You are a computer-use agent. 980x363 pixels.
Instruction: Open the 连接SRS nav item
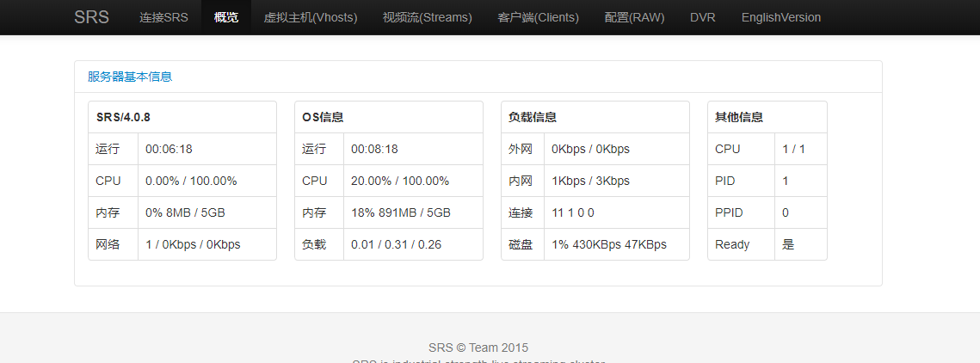tap(163, 17)
